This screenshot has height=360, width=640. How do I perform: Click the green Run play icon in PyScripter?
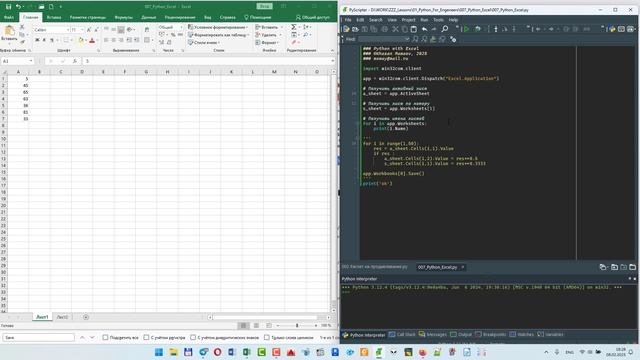click(x=467, y=29)
